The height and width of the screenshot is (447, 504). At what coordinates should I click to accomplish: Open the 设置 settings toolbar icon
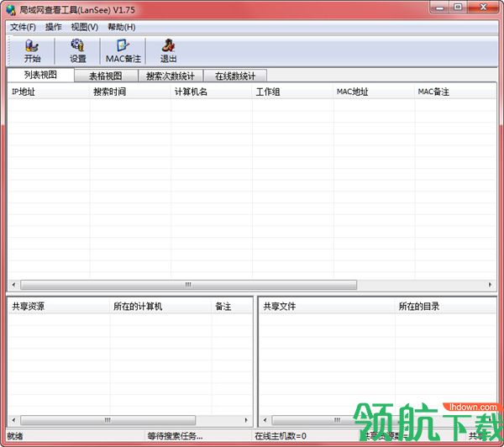[78, 50]
